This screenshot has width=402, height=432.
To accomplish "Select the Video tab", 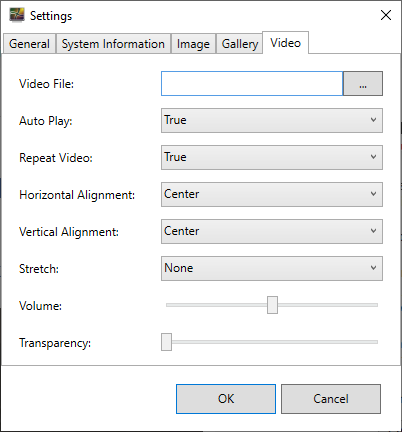I will click(286, 43).
